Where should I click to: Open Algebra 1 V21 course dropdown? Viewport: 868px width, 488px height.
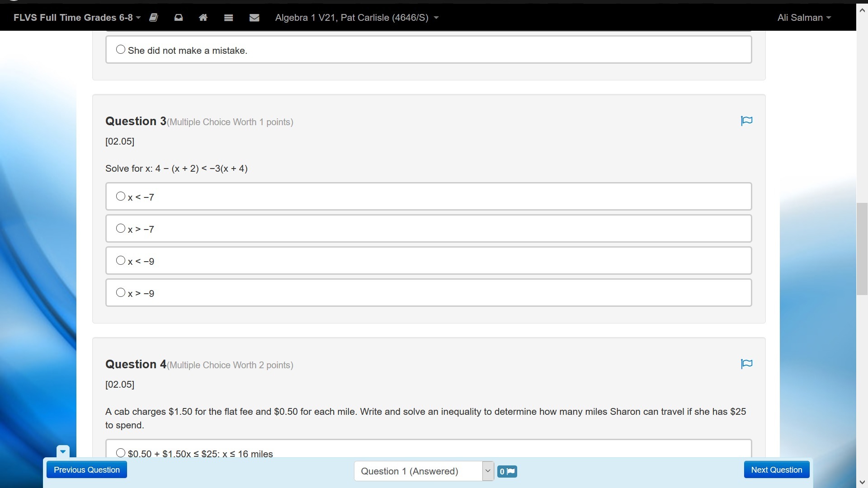[357, 18]
